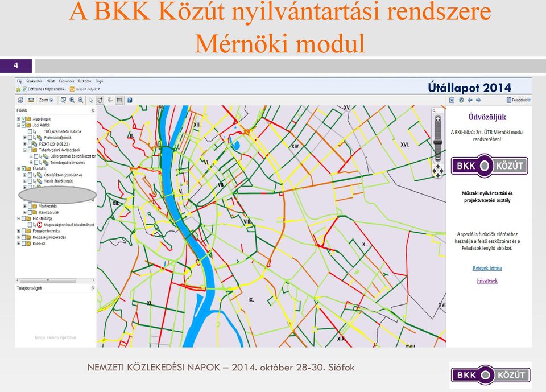Uncheck the Jogi Adatok checkbox

tap(24, 125)
